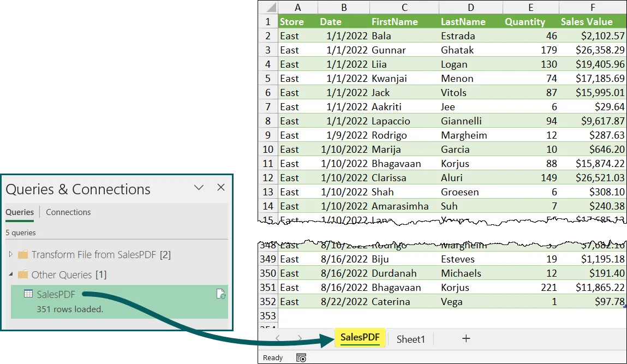
Task: Click the SalesPDF query table icon
Action: 28,294
